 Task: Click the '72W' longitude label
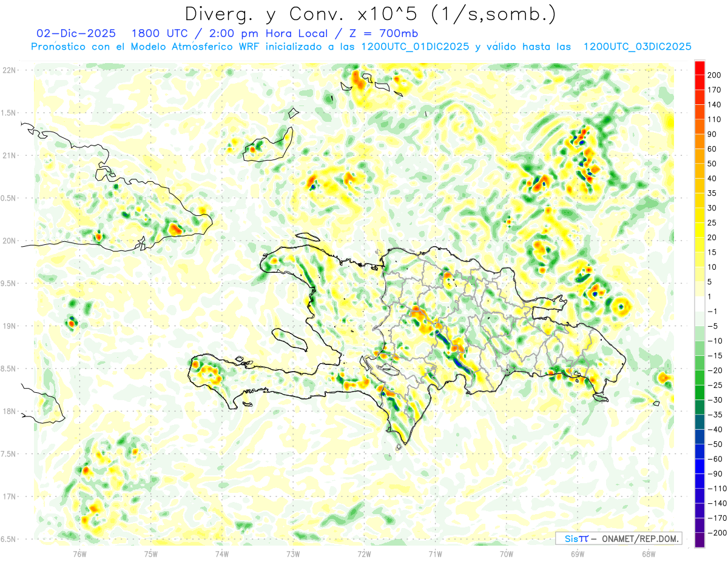click(x=364, y=554)
